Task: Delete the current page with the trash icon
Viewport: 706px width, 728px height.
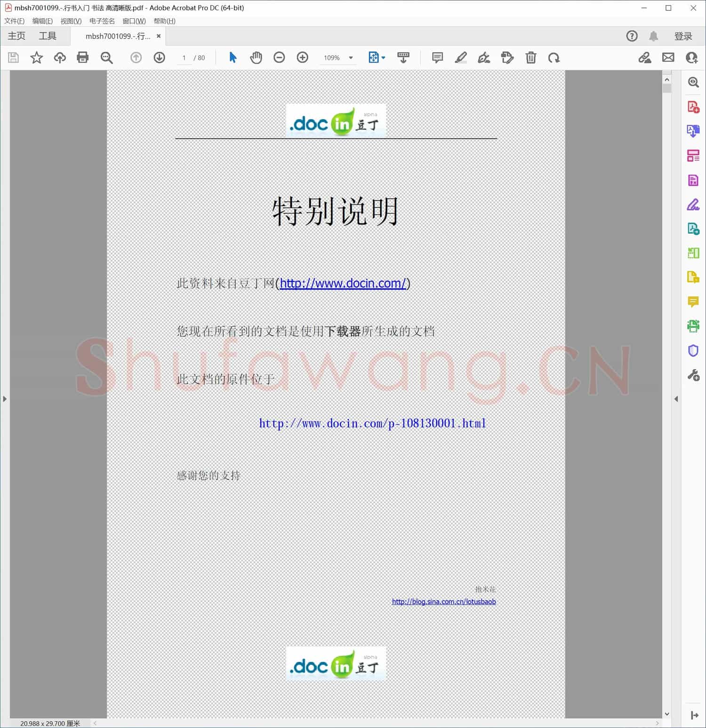Action: click(x=531, y=57)
